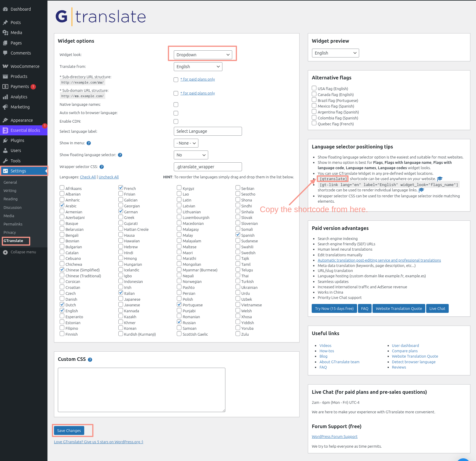Click the Tools wrench icon
476x461 pixels.
[5, 161]
